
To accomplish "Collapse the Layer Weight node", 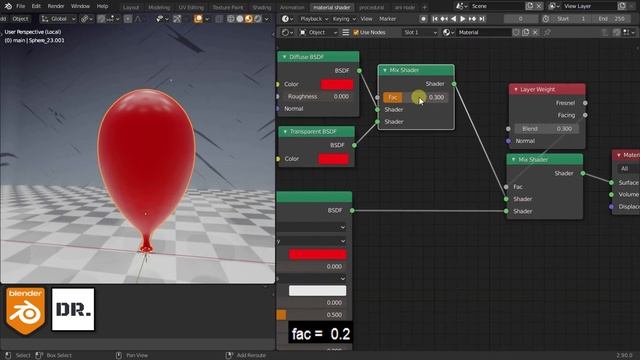I will coord(516,89).
